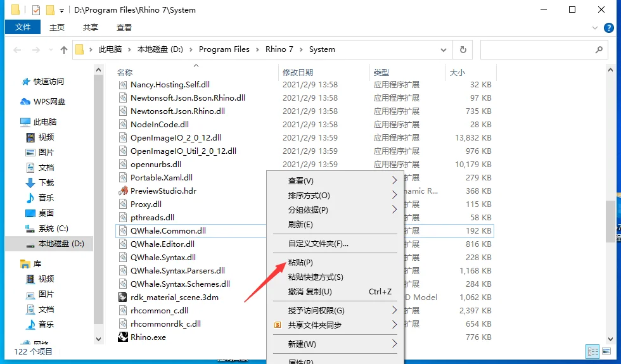The image size is (621, 364).
Task: Sort by the 修改日期 column header
Action: pos(298,72)
